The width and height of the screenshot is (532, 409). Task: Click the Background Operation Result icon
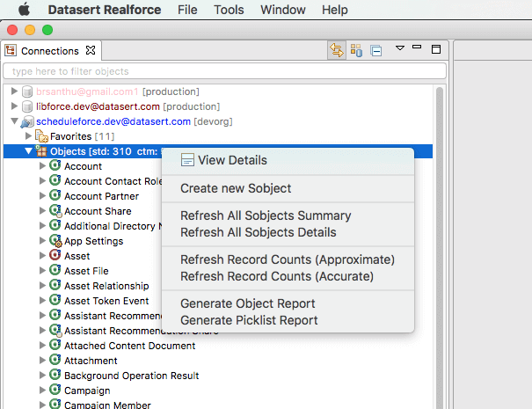tap(55, 375)
